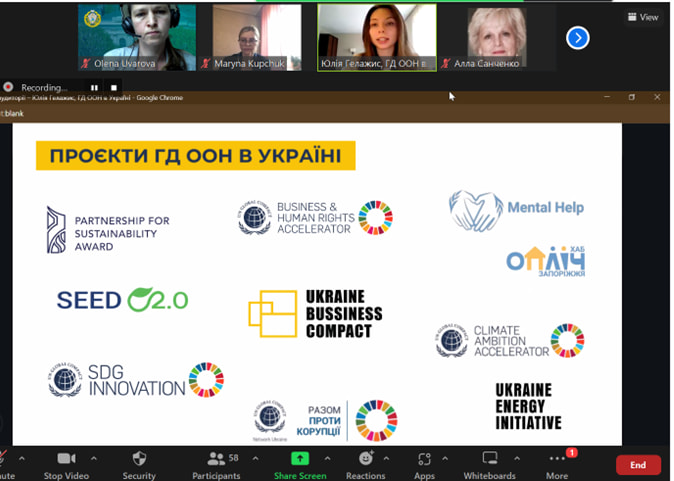The image size is (674, 481).
Task: Click Business & Human Rights Accelerator logo
Action: [316, 218]
